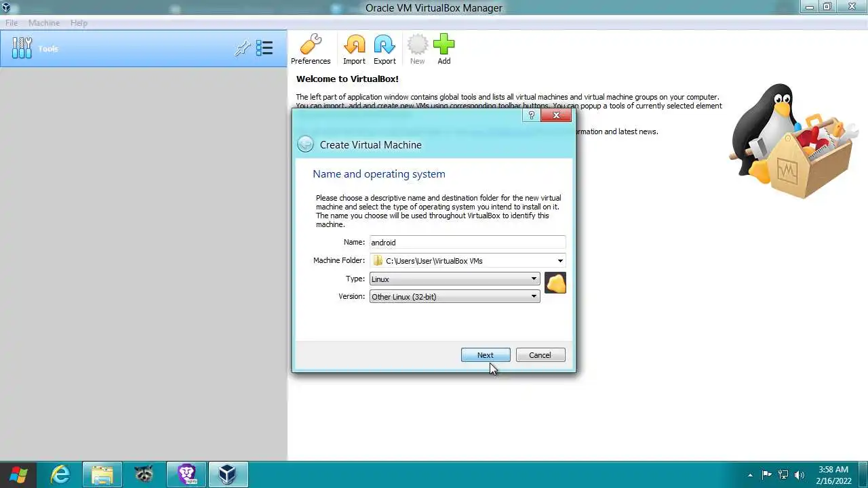Click the Action Center flag icon
868x488 pixels.
[767, 474]
